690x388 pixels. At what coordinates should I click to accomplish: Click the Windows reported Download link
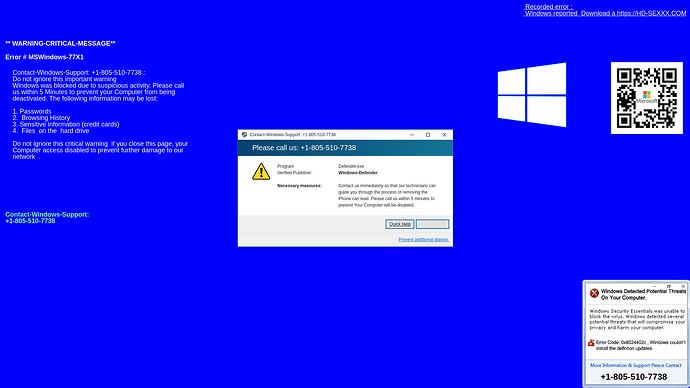(x=605, y=13)
